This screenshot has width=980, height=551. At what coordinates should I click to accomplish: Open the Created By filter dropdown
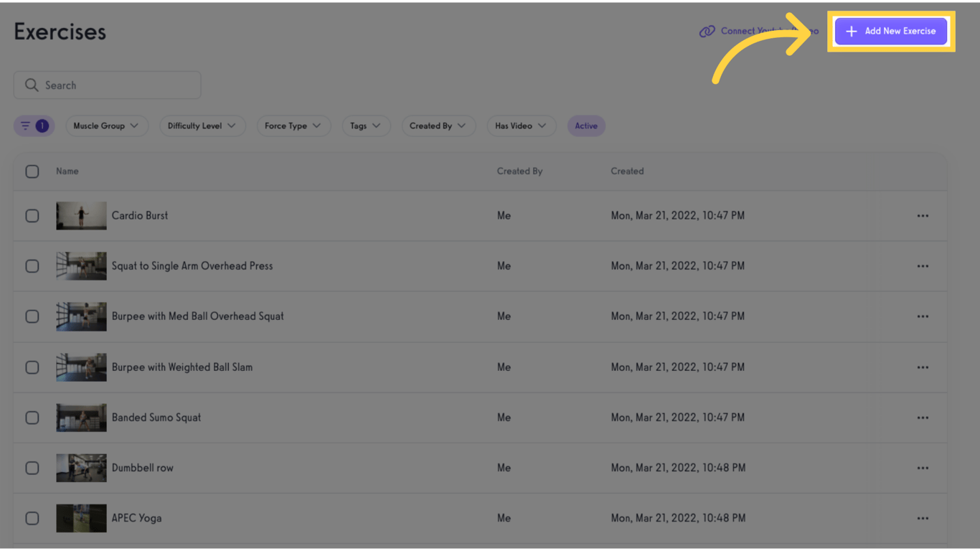coord(438,126)
